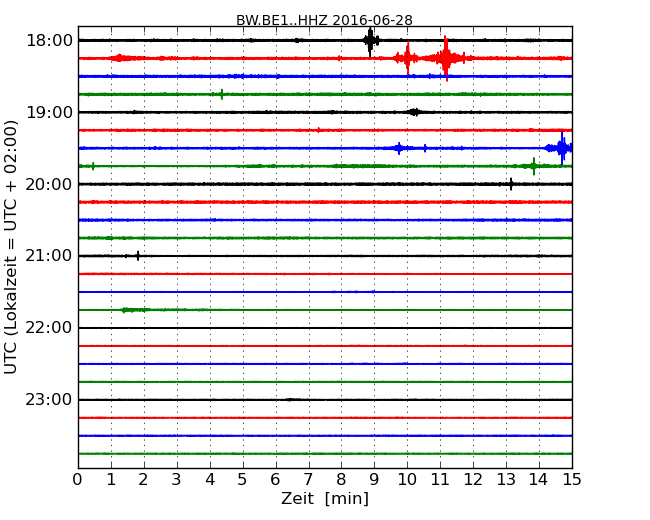Pick the green spike near minute 0.4 above 20:00

(x=93, y=166)
